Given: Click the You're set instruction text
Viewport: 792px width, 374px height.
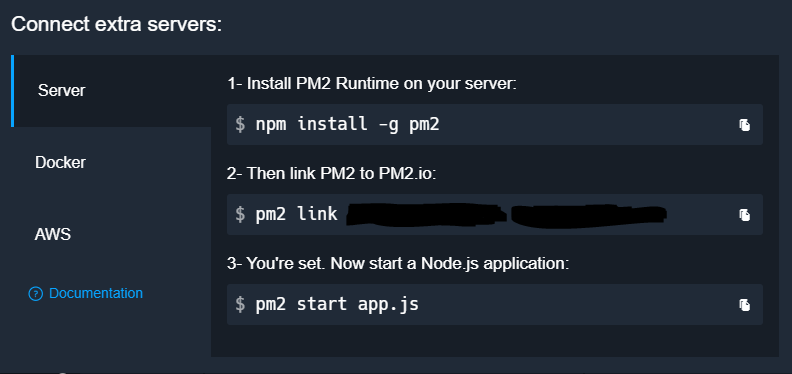Looking at the screenshot, I should click(x=398, y=263).
